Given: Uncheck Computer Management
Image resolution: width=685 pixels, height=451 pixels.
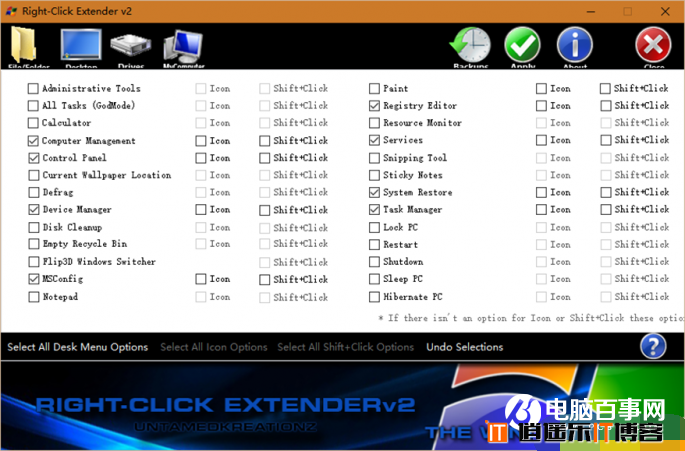Looking at the screenshot, I should pos(33,141).
